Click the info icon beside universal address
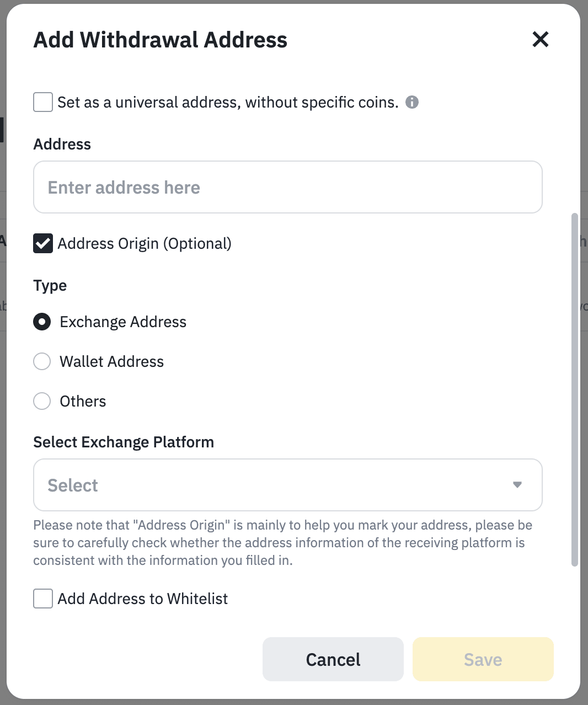Viewport: 588px width, 705px height. pyautogui.click(x=412, y=102)
